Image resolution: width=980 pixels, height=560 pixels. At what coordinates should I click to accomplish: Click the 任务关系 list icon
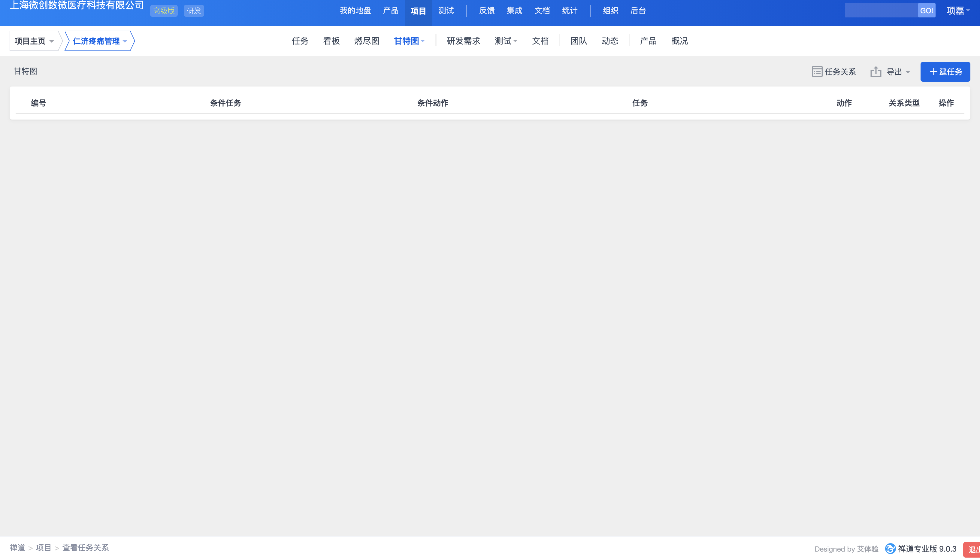(x=817, y=72)
